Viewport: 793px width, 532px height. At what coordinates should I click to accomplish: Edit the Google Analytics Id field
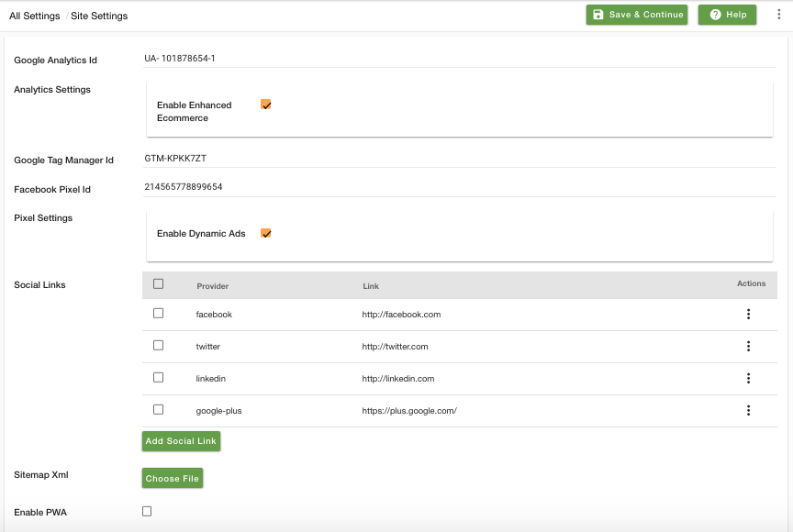click(459, 59)
